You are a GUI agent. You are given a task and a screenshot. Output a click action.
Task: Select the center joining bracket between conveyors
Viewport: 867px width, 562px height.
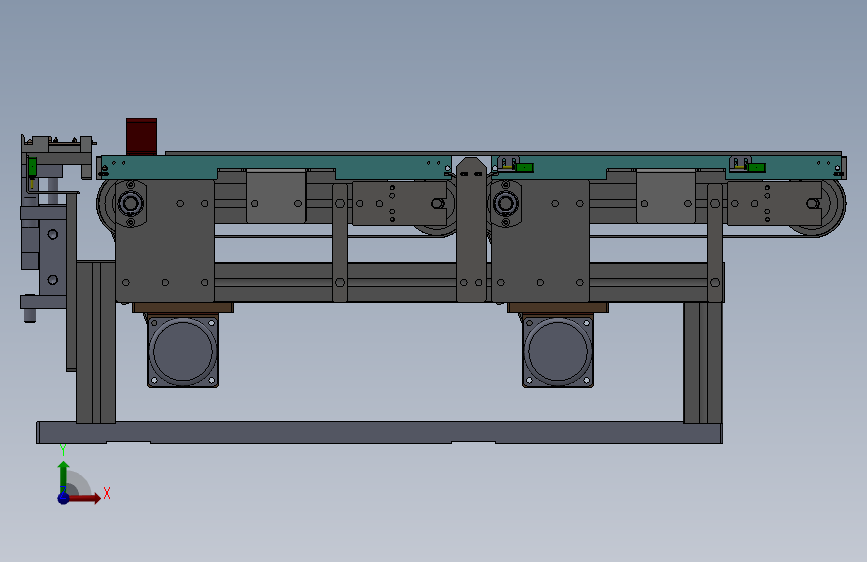coord(471,230)
